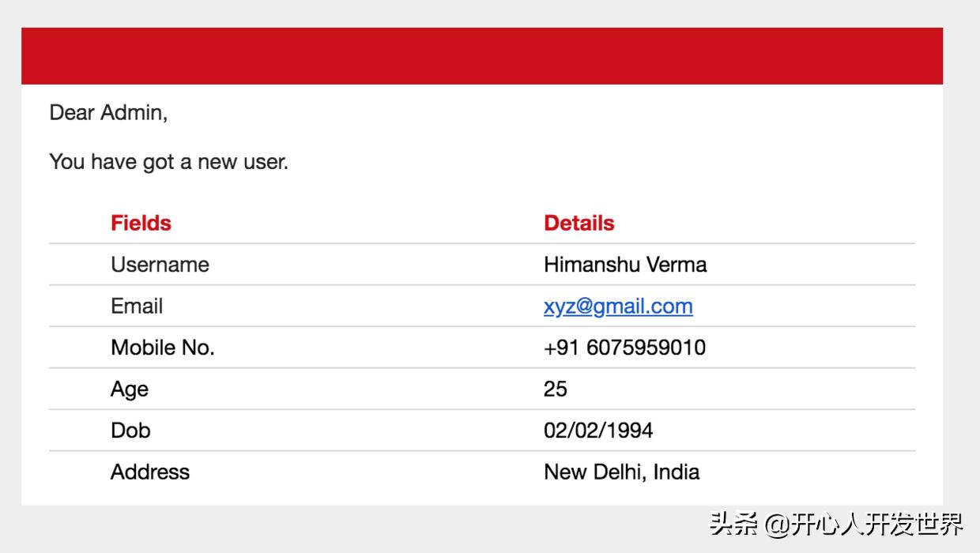Select the new user notification sentence
This screenshot has width=980, height=553.
tap(169, 161)
